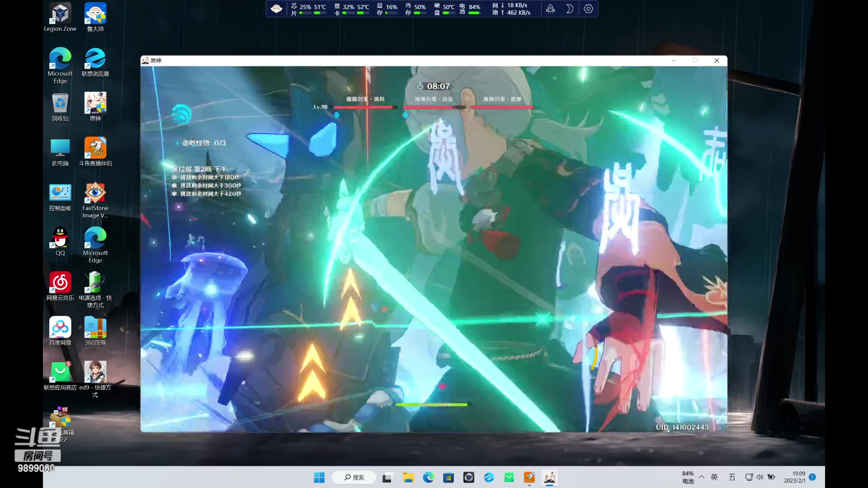Image resolution: width=868 pixels, height=488 pixels.
Task: Launch 百度网盘 from the desktop
Action: click(x=60, y=331)
